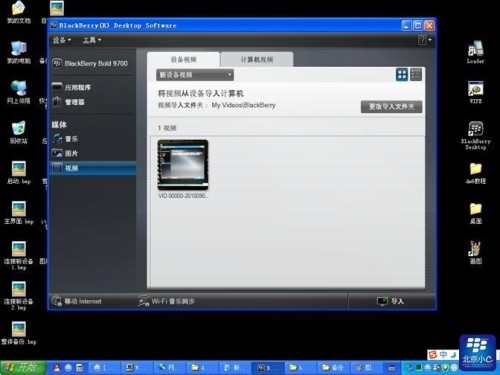Open 移动 Internet settings
This screenshot has width=500, height=375.
coord(76,301)
